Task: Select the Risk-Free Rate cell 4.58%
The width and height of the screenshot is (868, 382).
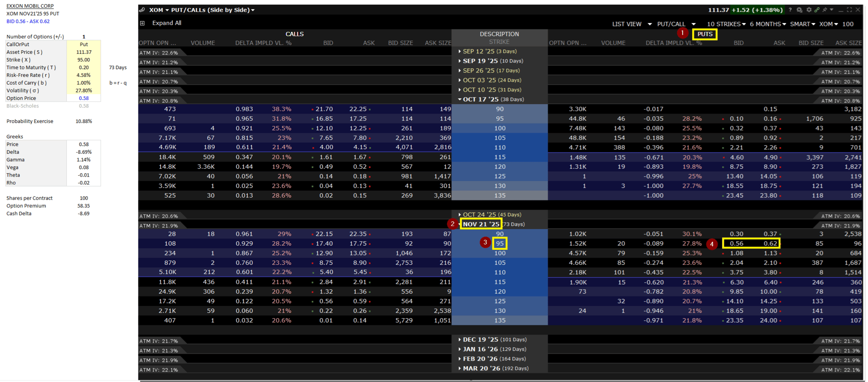Action: coord(84,75)
